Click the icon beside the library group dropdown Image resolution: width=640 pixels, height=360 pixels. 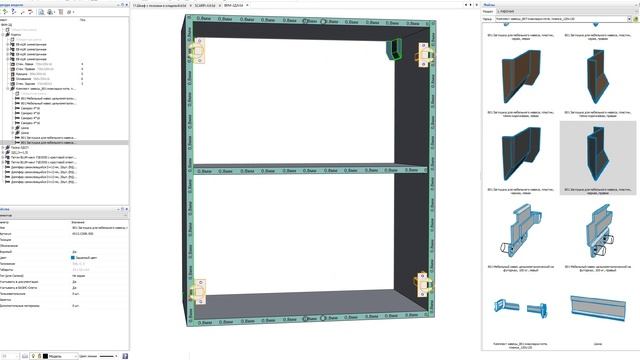click(x=636, y=19)
